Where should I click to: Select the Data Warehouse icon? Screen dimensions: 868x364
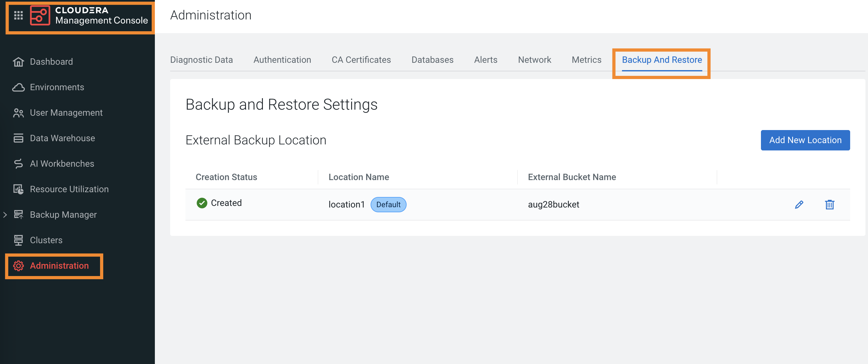coord(18,138)
